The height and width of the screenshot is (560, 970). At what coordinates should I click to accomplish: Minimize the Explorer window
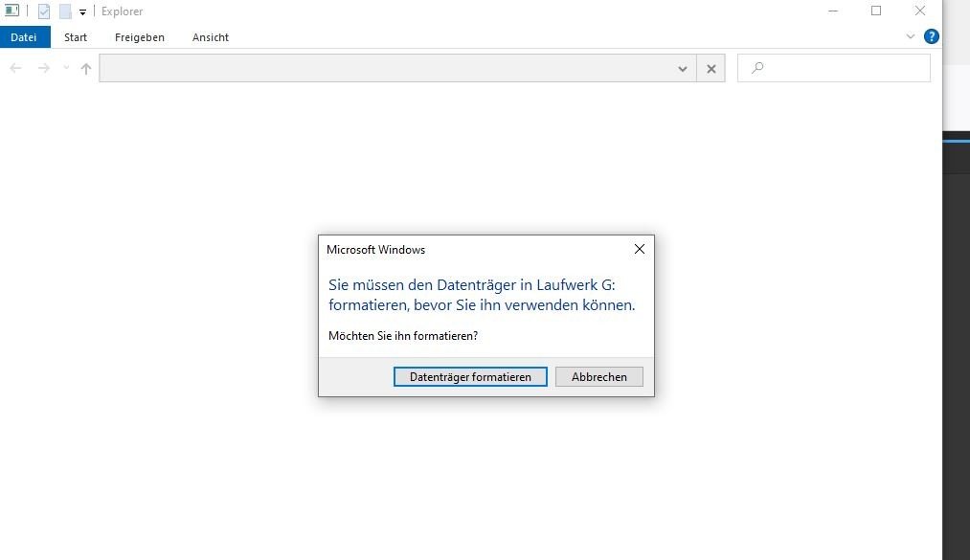(x=833, y=11)
